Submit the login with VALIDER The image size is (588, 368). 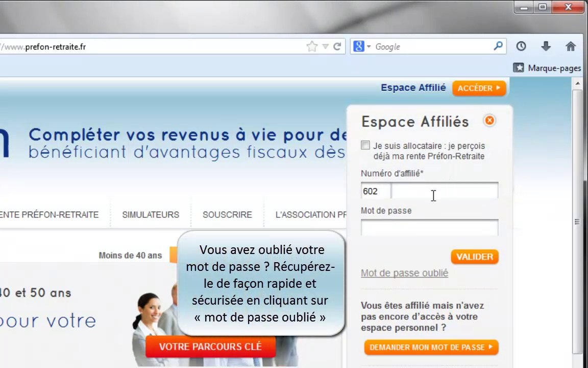pos(475,257)
